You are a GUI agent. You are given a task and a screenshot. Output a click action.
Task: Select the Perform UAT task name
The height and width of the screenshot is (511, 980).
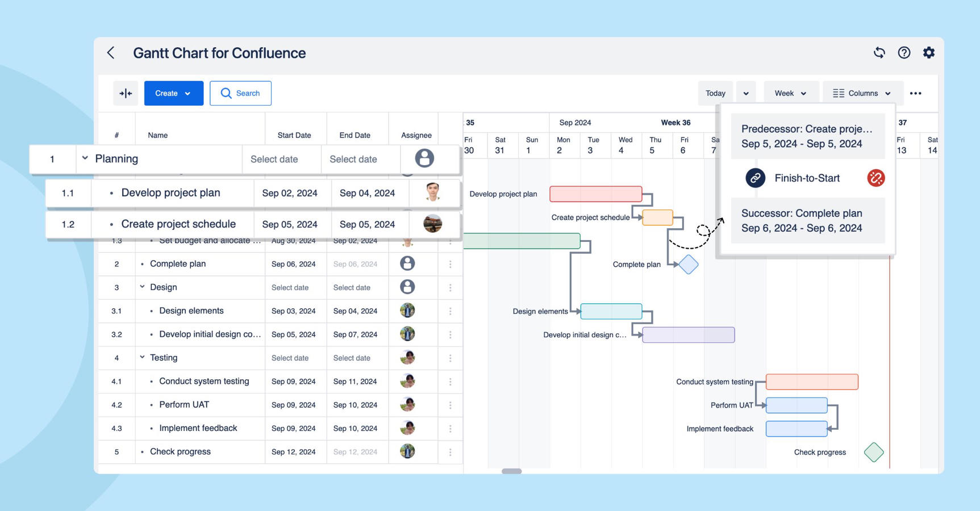184,404
